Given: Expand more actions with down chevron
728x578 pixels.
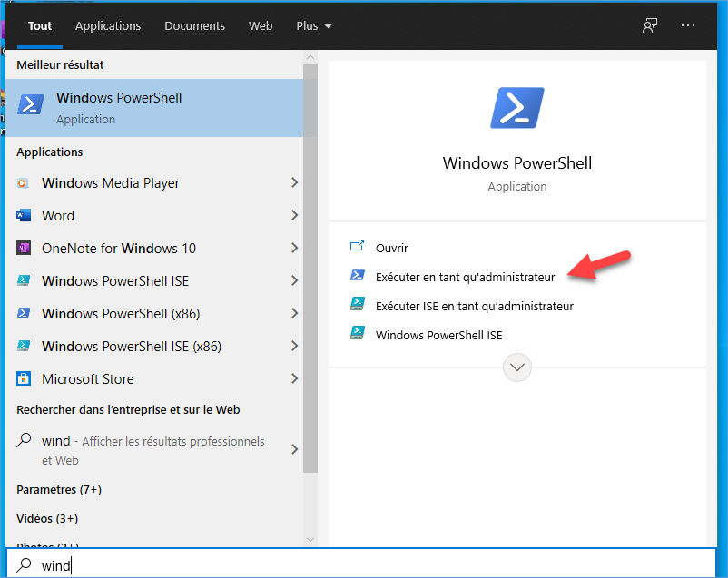Looking at the screenshot, I should (x=517, y=367).
